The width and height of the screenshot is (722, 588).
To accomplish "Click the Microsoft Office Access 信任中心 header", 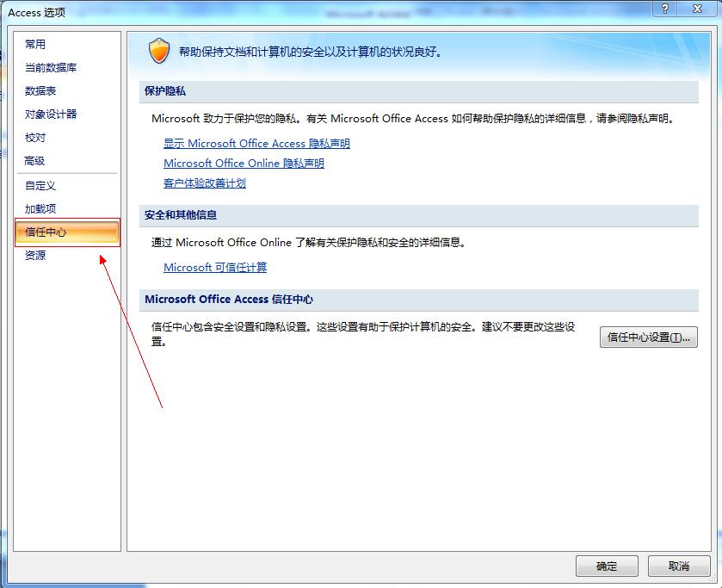I will click(x=418, y=300).
